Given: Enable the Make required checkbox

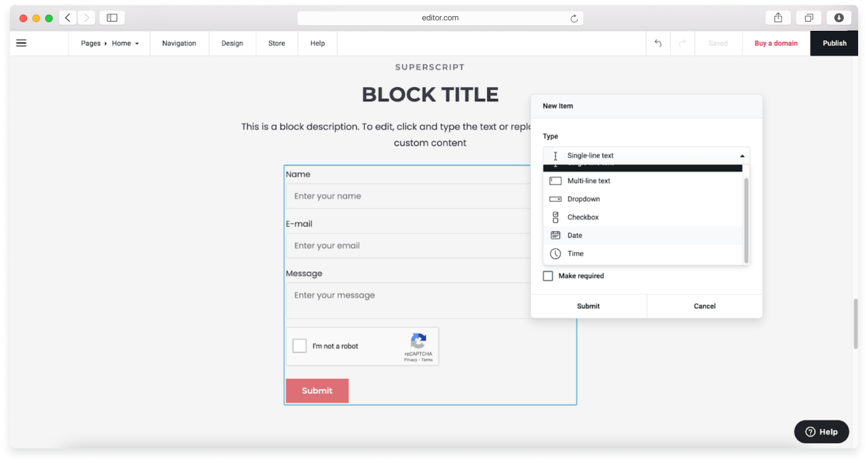Looking at the screenshot, I should click(548, 276).
